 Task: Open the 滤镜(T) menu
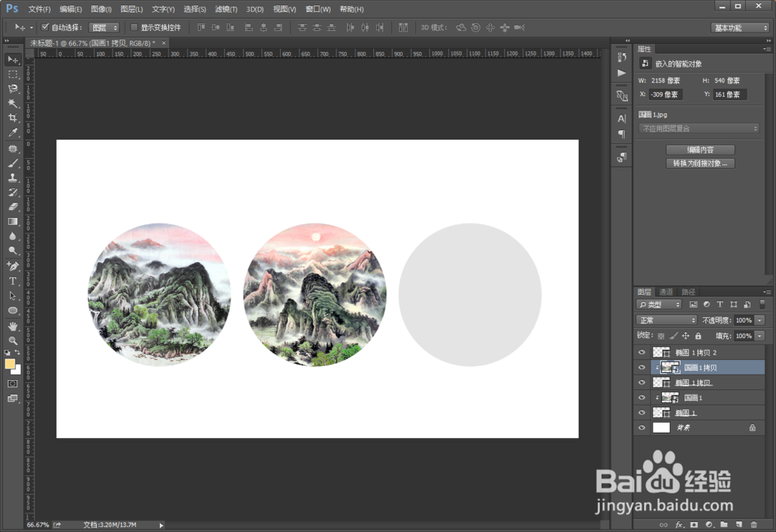(x=226, y=9)
